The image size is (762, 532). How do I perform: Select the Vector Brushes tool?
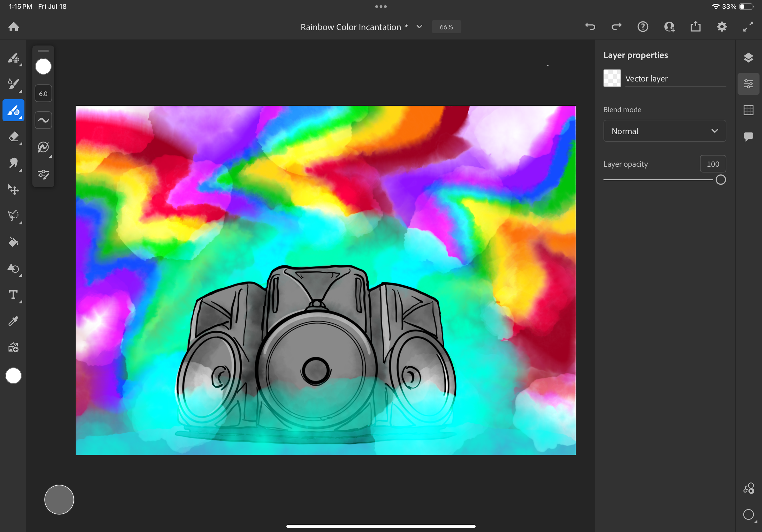tap(14, 110)
